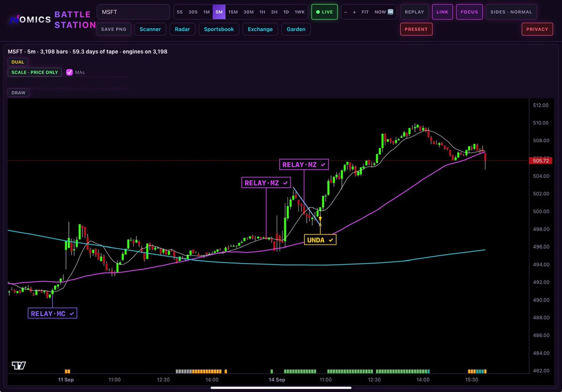The width and height of the screenshot is (562, 392).
Task: Click the UNDA signal label
Action: tap(320, 240)
